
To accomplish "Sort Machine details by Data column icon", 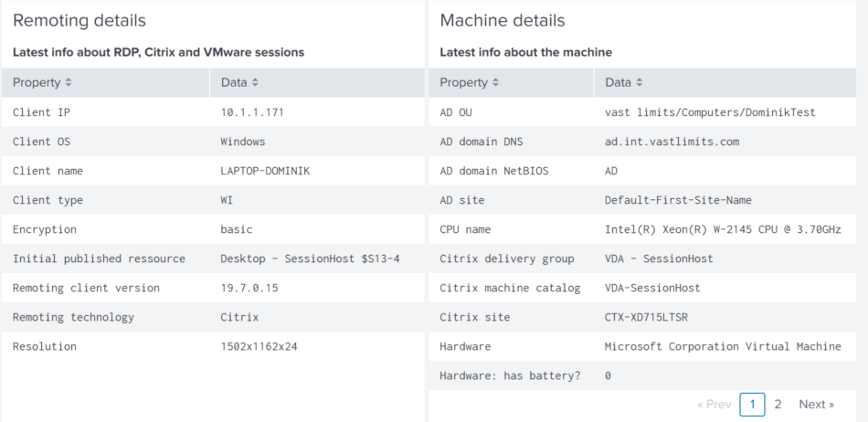I will (x=640, y=83).
